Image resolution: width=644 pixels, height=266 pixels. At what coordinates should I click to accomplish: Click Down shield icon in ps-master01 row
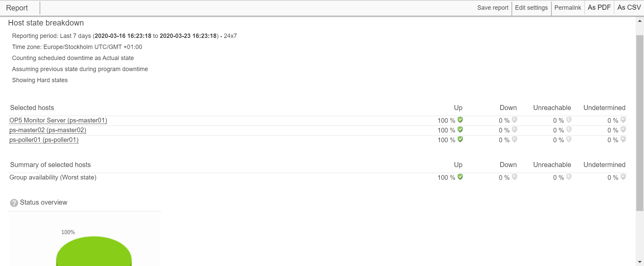coord(515,120)
